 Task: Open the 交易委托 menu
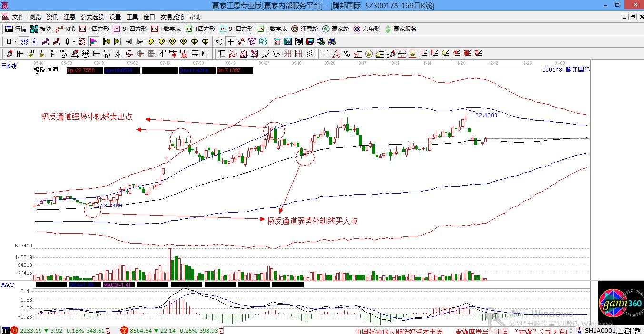click(x=173, y=17)
